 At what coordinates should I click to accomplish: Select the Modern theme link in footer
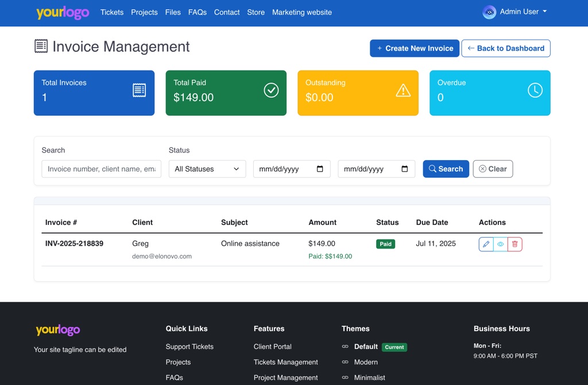coord(366,362)
